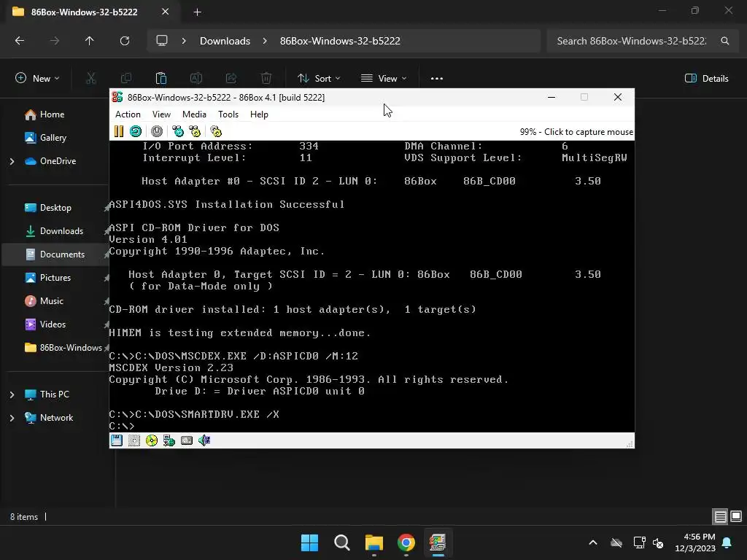The width and height of the screenshot is (747, 560).
Task: Click the chevron after Downloads in breadcrumb
Action: coord(265,41)
